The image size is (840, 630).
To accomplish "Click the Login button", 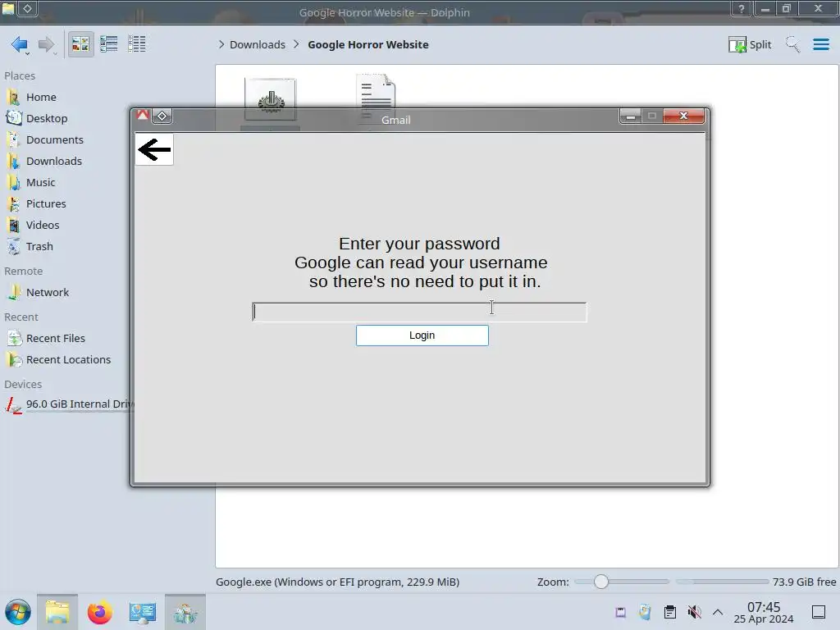I will point(422,336).
